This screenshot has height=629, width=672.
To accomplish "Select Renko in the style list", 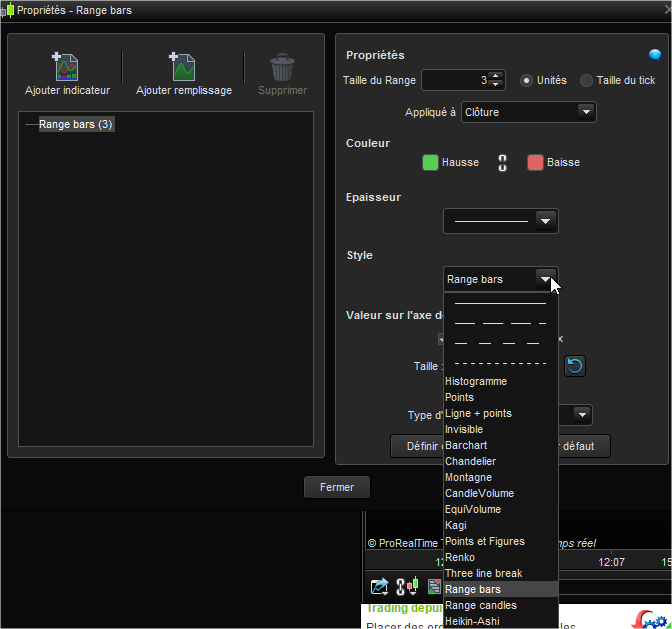I will coord(460,557).
